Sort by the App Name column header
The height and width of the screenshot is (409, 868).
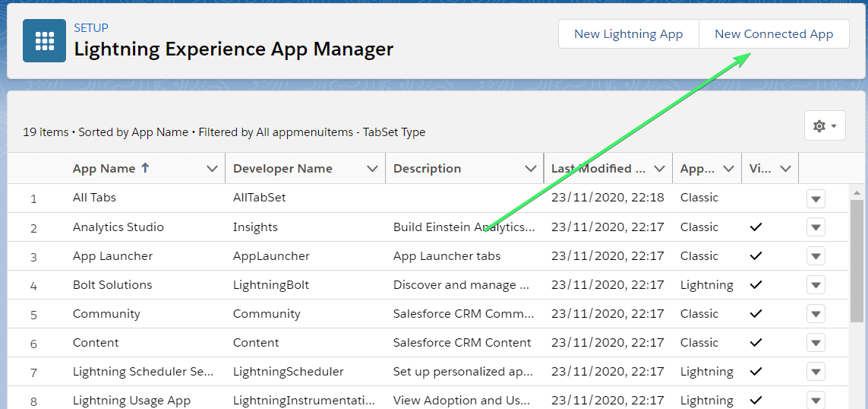104,169
